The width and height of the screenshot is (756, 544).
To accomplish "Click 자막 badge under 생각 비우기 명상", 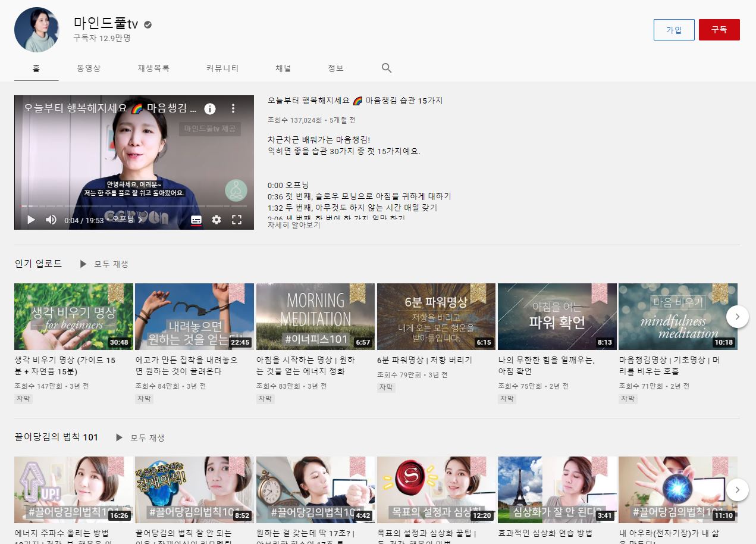I will click(x=24, y=398).
